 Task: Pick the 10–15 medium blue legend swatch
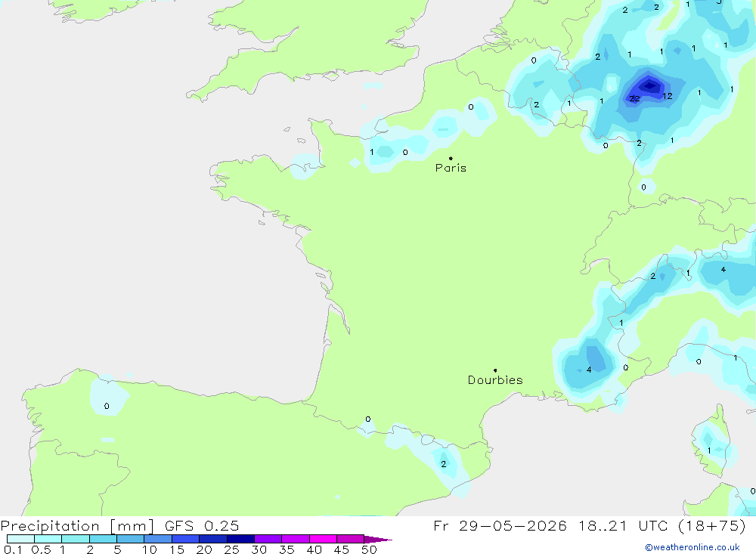[x=158, y=539]
